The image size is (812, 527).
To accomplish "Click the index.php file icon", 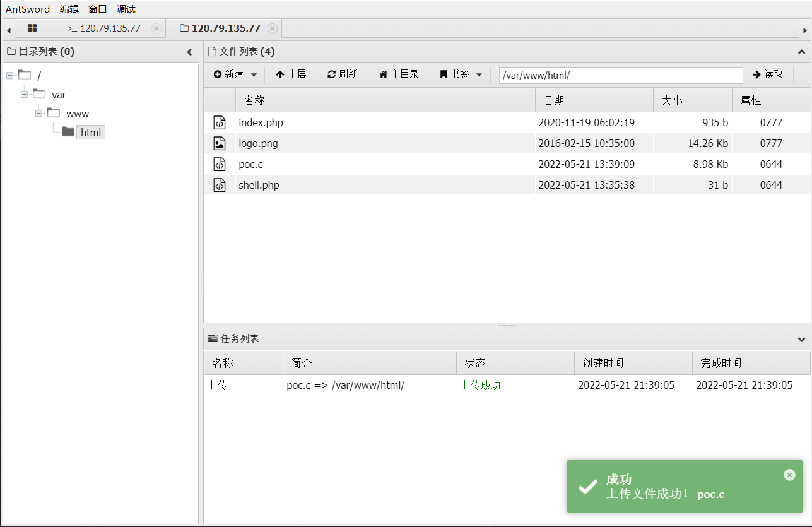I will tap(219, 122).
